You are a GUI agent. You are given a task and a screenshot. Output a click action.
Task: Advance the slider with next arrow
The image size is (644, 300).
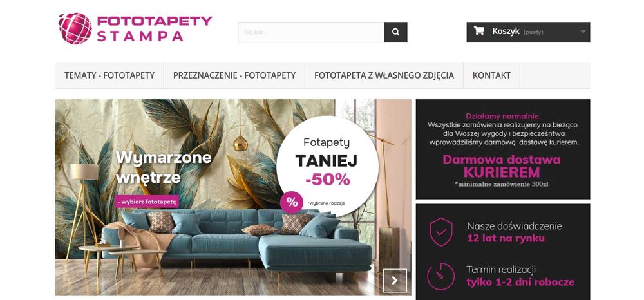395,281
